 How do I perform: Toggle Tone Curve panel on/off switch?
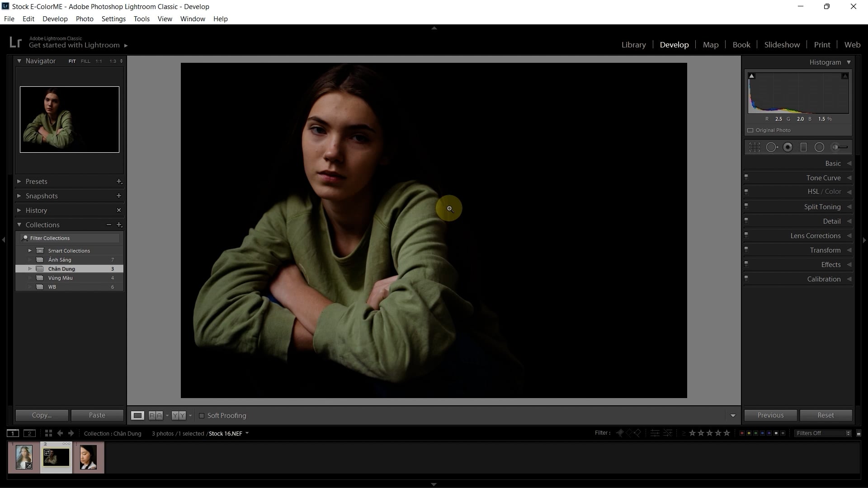746,178
